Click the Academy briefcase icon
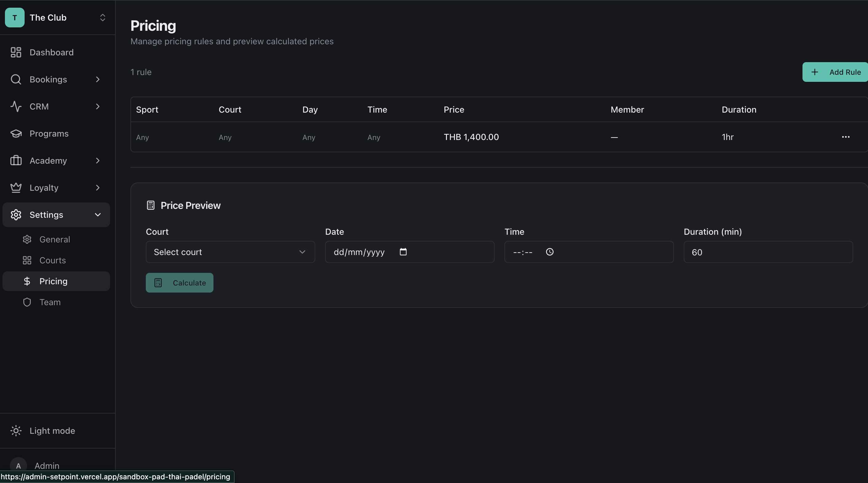 pyautogui.click(x=16, y=161)
